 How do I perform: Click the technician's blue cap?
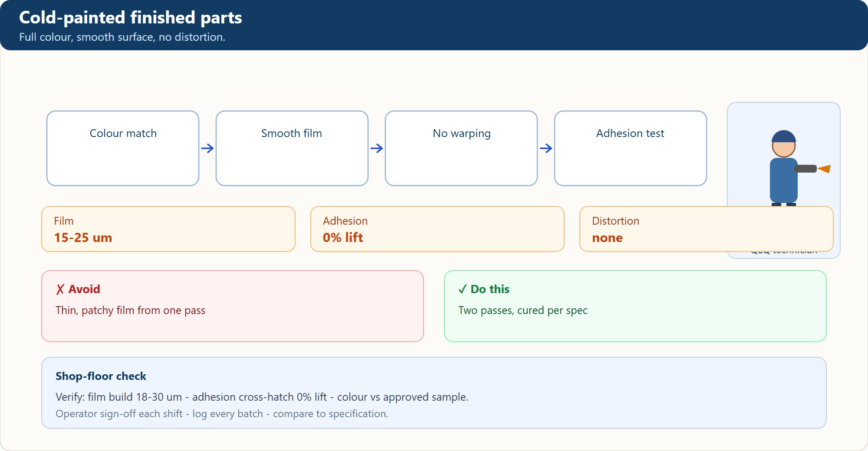(784, 136)
